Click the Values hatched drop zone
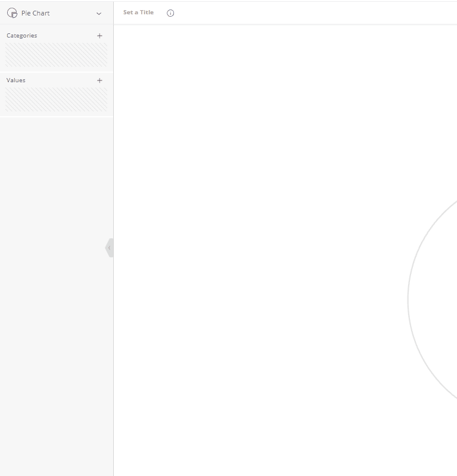The image size is (457, 476). [57, 99]
